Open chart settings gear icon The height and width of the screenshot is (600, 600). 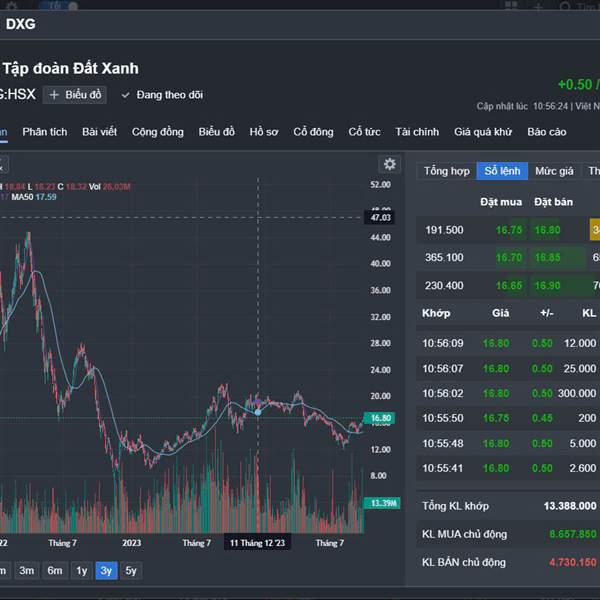tap(389, 164)
